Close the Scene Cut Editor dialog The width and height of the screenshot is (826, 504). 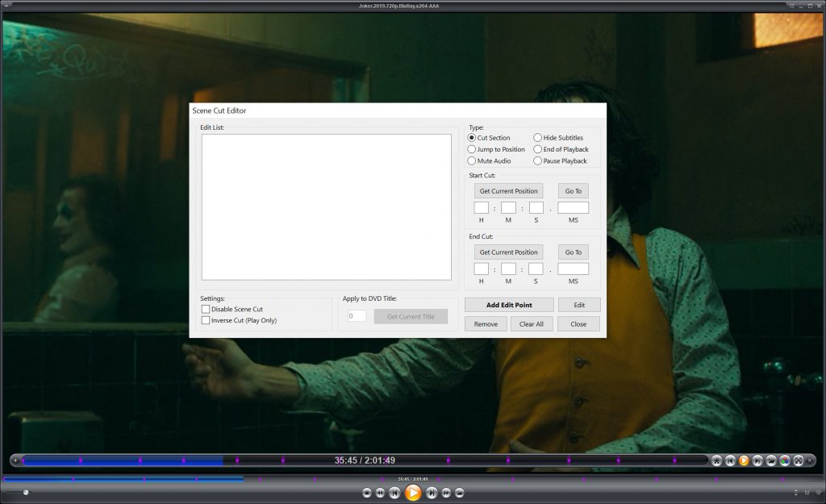coord(578,324)
